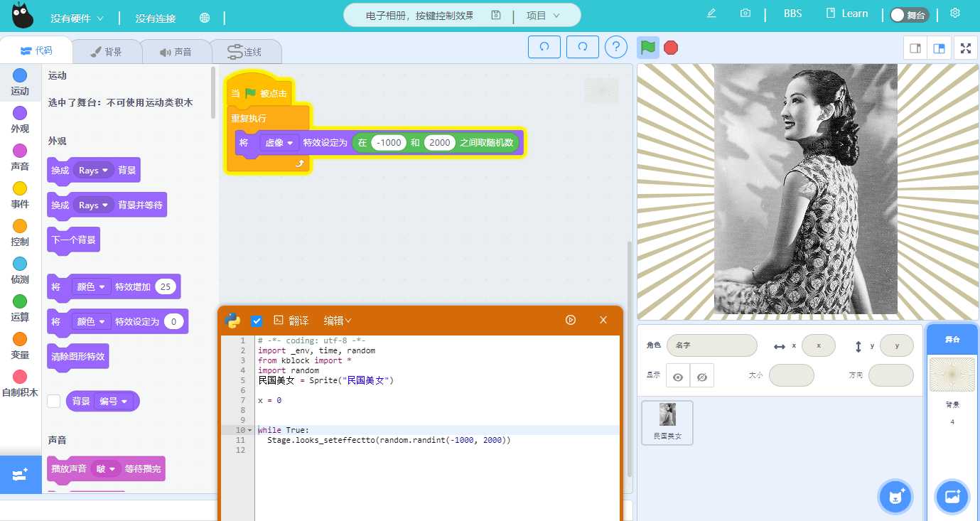Open 颜色 dropdown in 特效设定为 block
Image resolution: width=980 pixels, height=521 pixels.
[92, 321]
